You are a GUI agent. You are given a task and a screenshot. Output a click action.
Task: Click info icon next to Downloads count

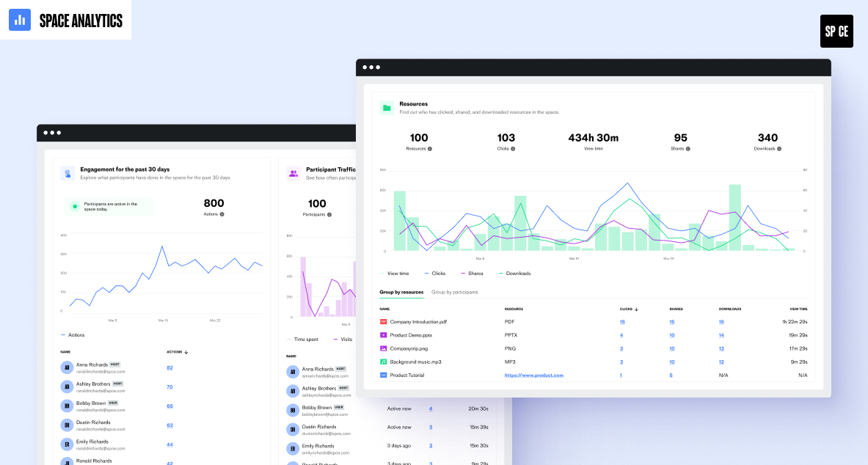coord(779,149)
